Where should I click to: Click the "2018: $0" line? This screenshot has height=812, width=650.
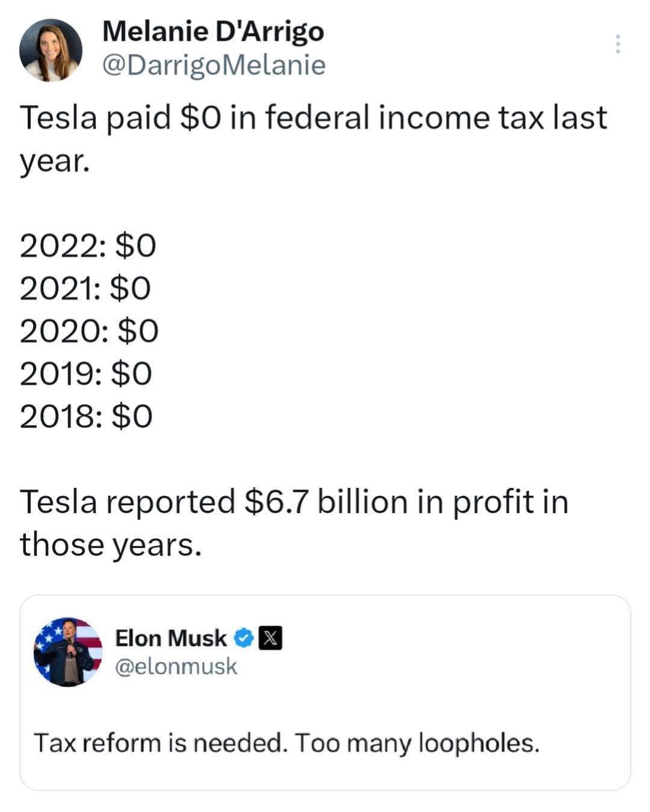tap(86, 417)
